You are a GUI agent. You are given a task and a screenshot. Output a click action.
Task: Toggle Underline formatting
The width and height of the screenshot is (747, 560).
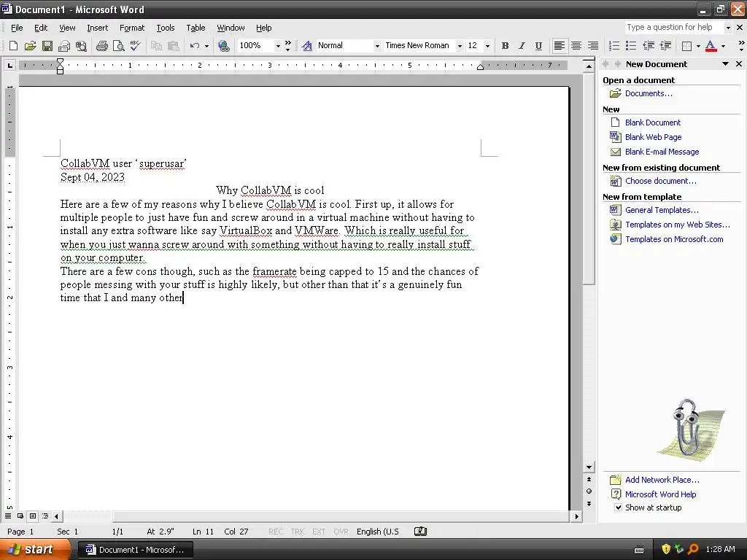click(x=538, y=46)
